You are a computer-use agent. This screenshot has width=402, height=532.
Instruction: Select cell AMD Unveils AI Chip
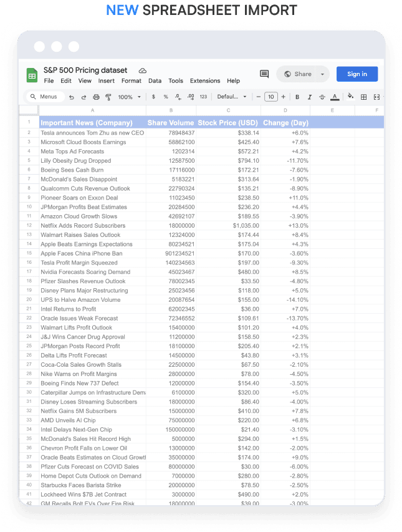(x=92, y=420)
